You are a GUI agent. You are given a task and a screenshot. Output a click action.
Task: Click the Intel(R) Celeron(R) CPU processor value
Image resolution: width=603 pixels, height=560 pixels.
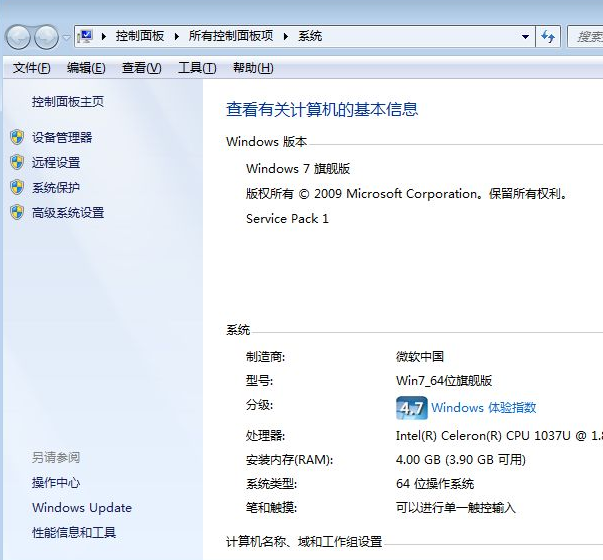click(x=499, y=436)
